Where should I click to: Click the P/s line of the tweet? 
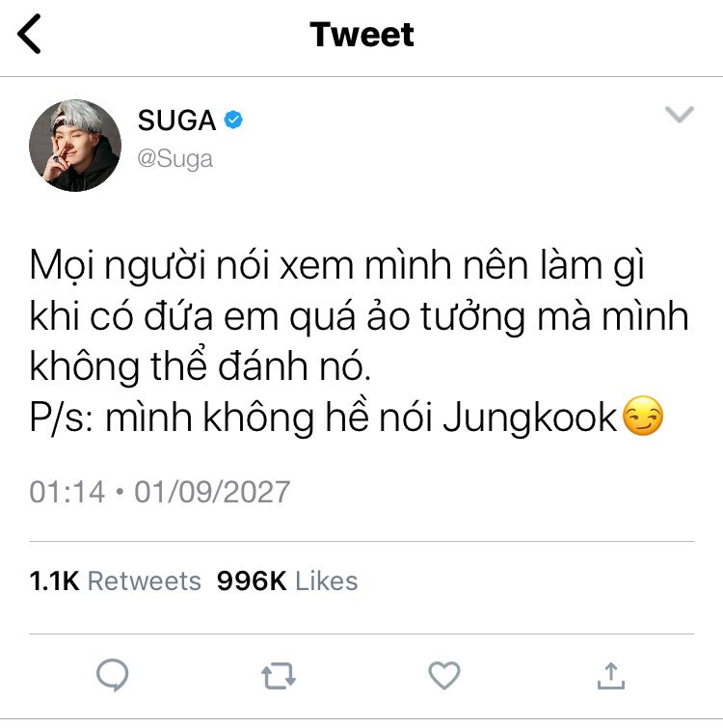(346, 417)
